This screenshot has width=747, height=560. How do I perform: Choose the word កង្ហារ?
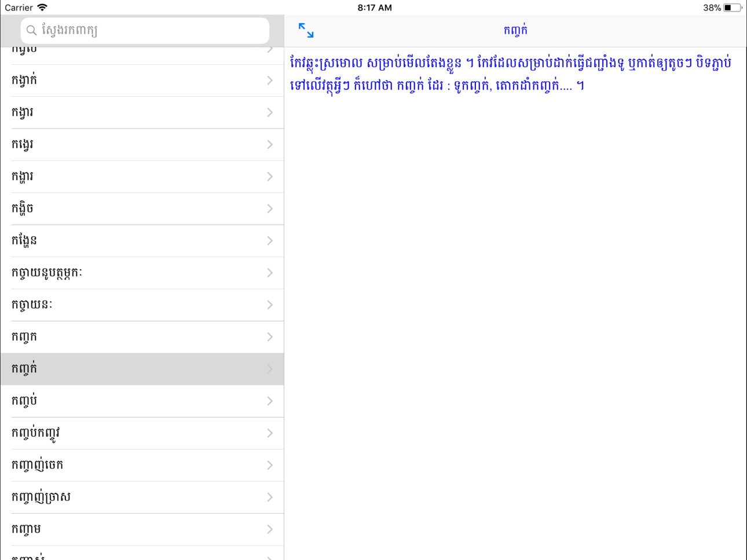[142, 177]
